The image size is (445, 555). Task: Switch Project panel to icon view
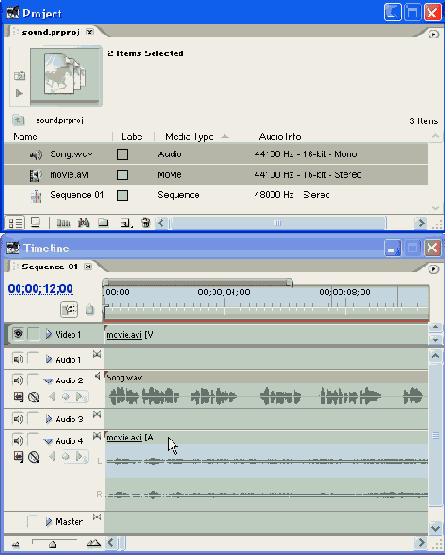pyautogui.click(x=35, y=223)
